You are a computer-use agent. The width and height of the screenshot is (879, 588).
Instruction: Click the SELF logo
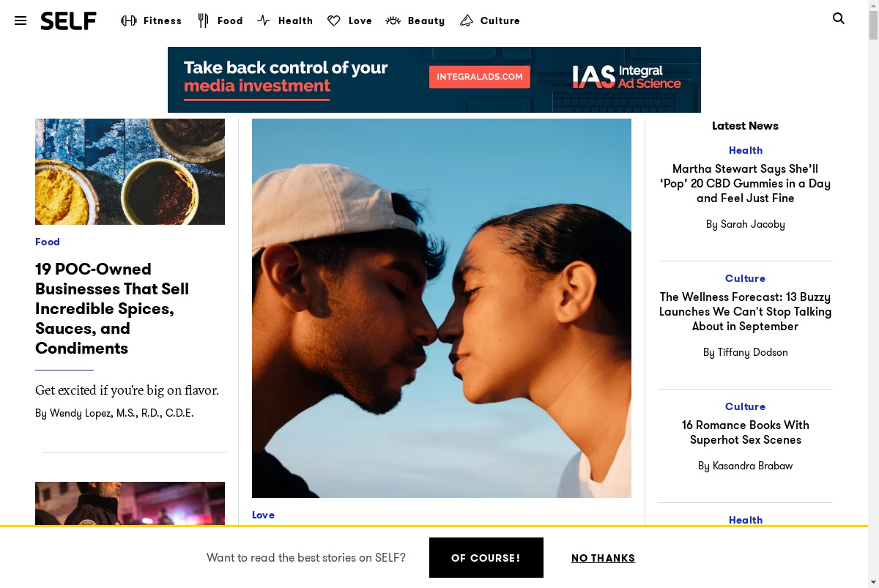68,21
